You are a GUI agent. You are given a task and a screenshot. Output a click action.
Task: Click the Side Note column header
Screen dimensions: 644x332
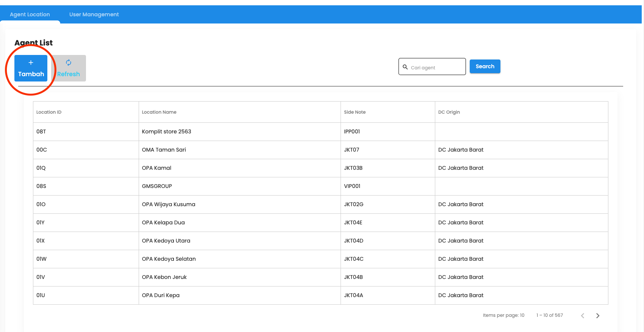click(355, 112)
